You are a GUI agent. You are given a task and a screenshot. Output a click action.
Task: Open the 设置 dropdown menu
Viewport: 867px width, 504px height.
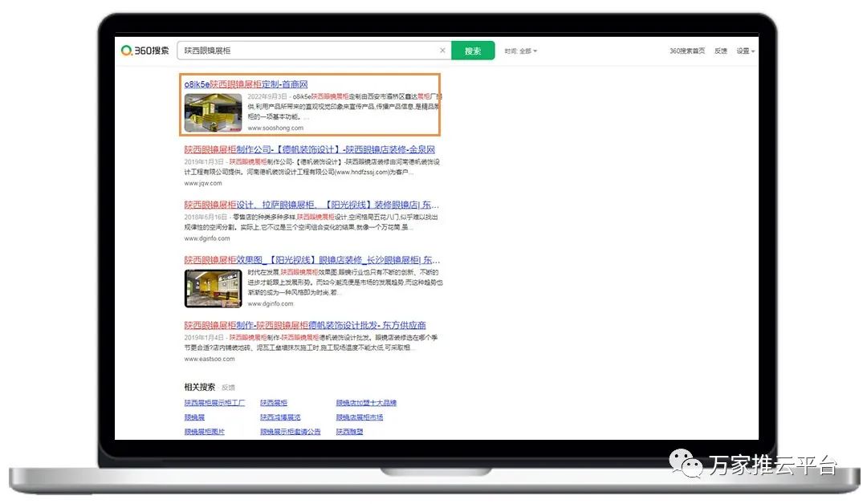click(745, 51)
